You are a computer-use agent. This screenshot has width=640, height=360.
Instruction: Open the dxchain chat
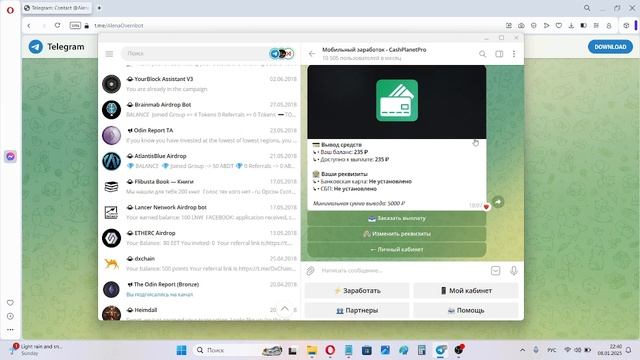199,264
